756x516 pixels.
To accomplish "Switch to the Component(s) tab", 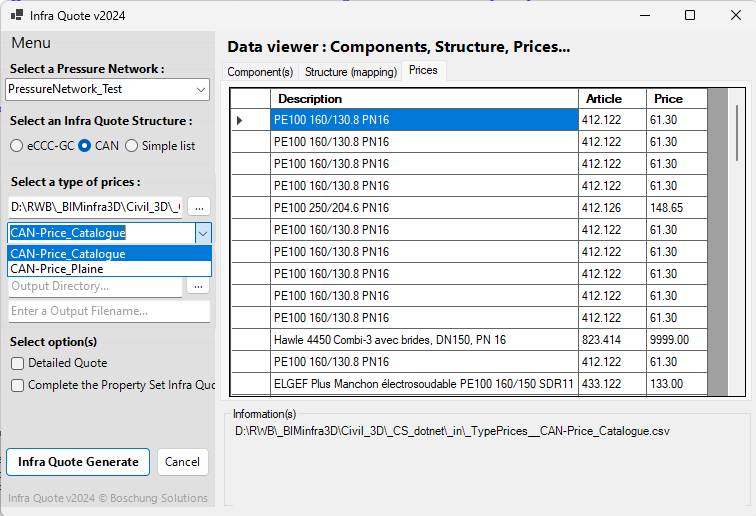I will (x=260, y=72).
